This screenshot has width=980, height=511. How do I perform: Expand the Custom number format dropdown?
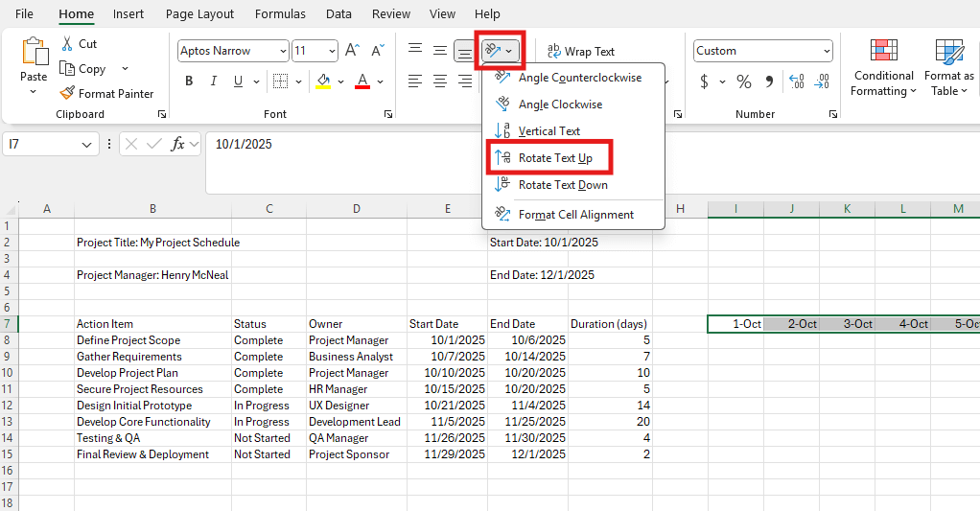point(827,52)
